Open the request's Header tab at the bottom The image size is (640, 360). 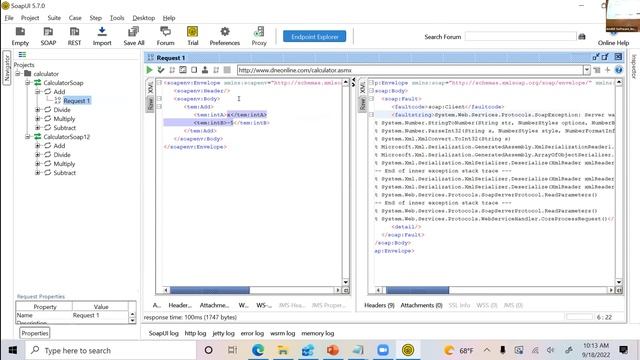180,305
